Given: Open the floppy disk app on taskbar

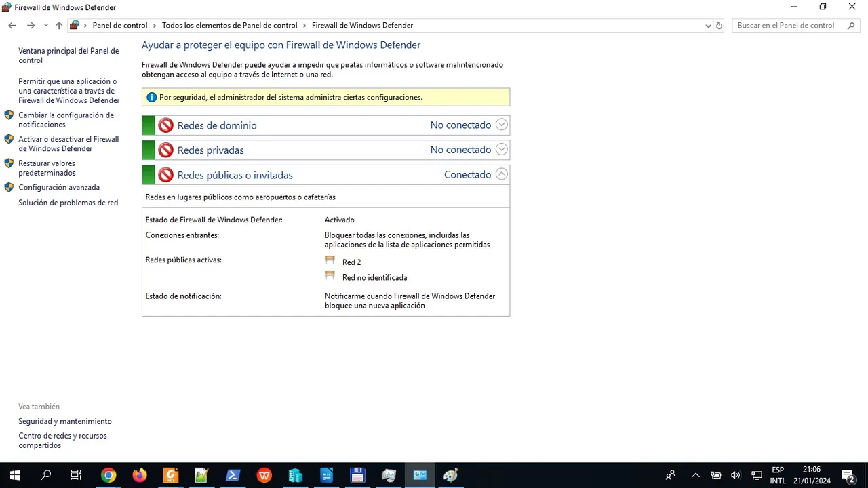Looking at the screenshot, I should [x=357, y=475].
